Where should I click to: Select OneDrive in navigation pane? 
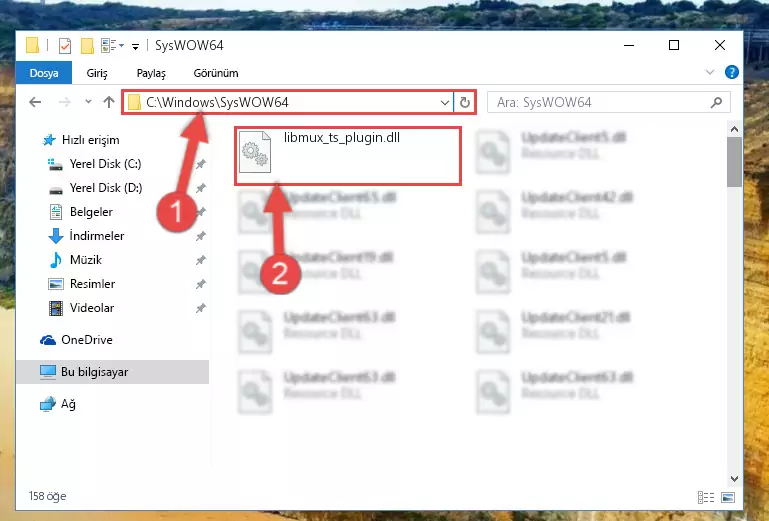pyautogui.click(x=77, y=340)
